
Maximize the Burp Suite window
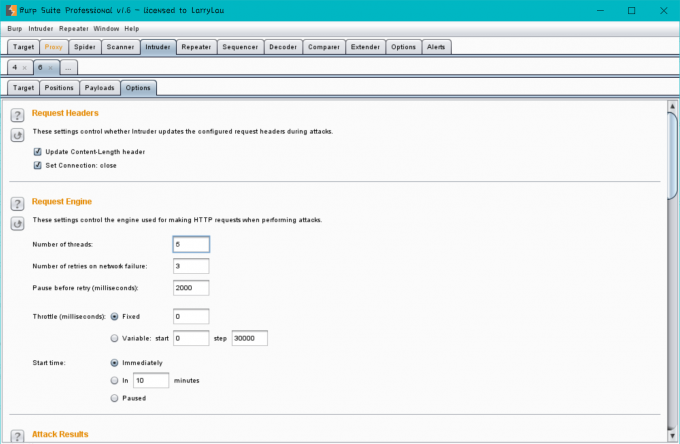tap(632, 10)
